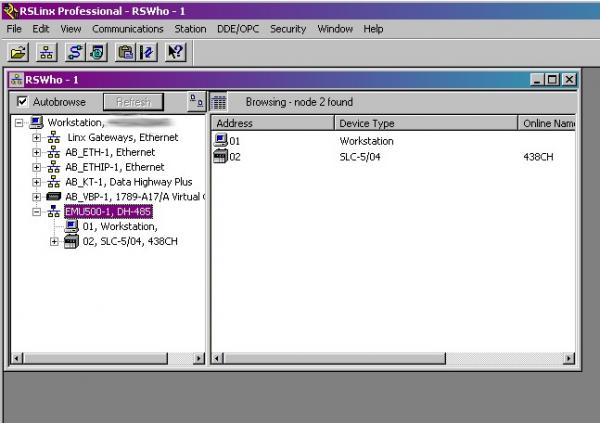Maximize the RSWho child window
This screenshot has height=423, width=600.
553,80
